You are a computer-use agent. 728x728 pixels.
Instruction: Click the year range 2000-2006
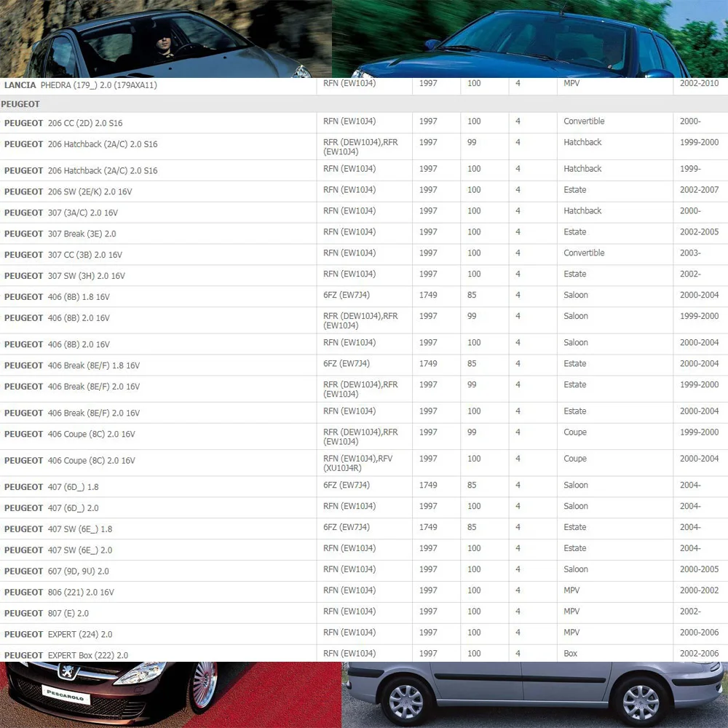point(699,632)
